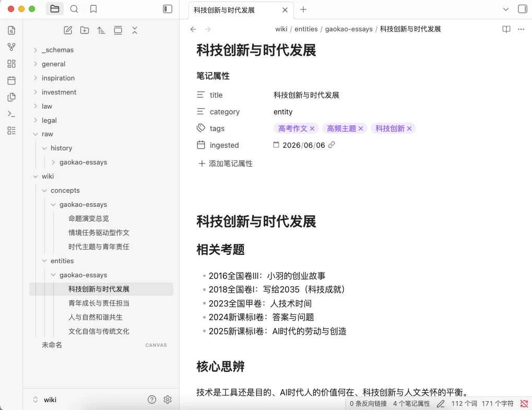The height and width of the screenshot is (410, 532).
Task: Open the 青年成长与责任担当 note
Action: tap(99, 303)
